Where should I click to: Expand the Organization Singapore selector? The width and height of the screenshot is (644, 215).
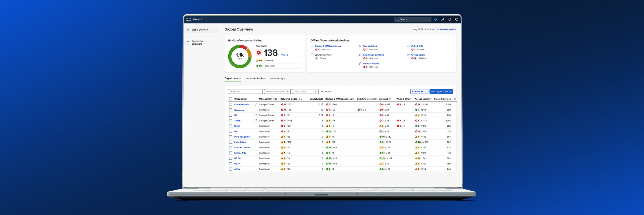click(198, 44)
